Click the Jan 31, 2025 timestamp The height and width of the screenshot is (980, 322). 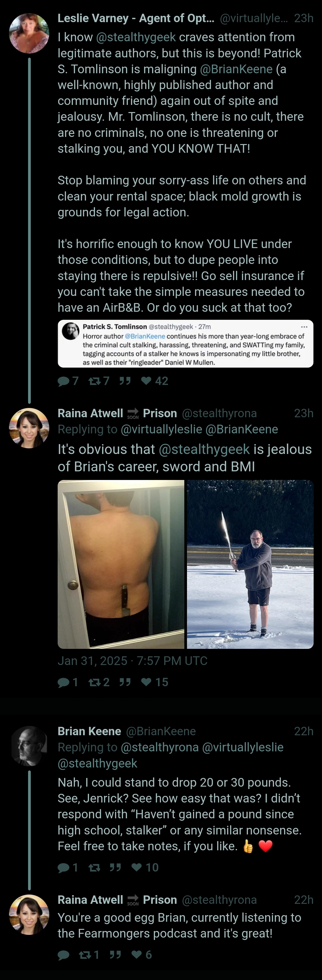tap(132, 661)
